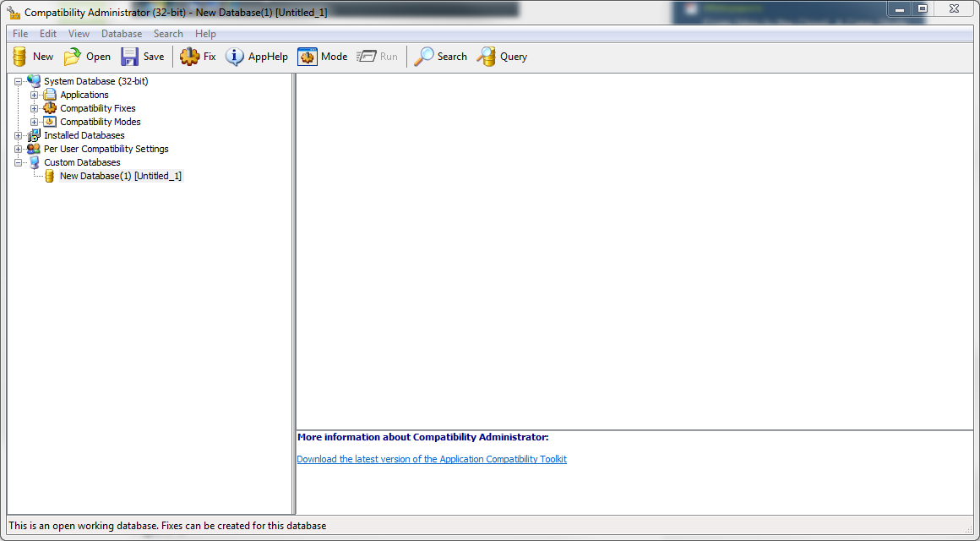Click the title bar application icon
The image size is (980, 541).
[14, 12]
